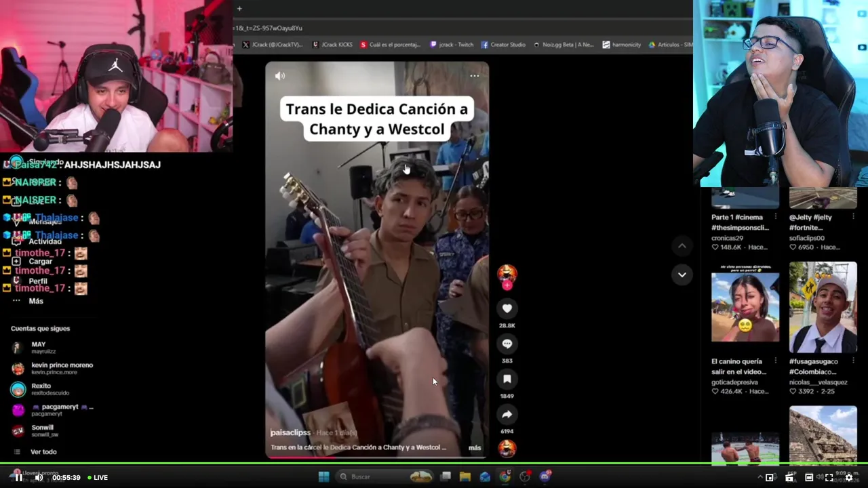Open 'El canino quería salir' thumbnail
This screenshot has width=868, height=488.
[x=745, y=307]
